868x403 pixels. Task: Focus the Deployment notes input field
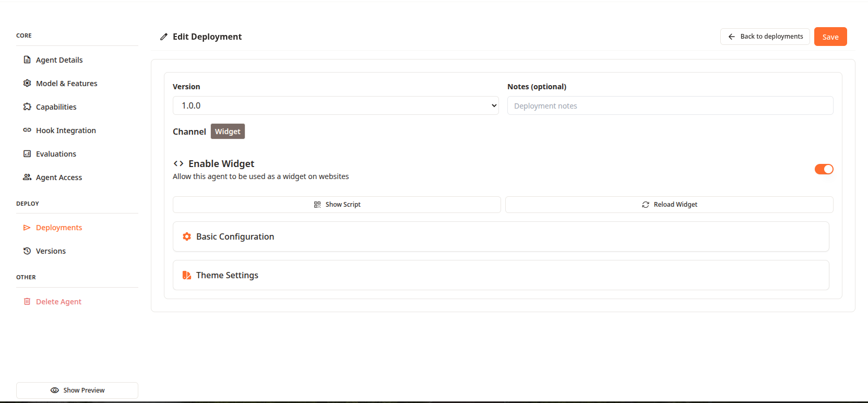(670, 106)
